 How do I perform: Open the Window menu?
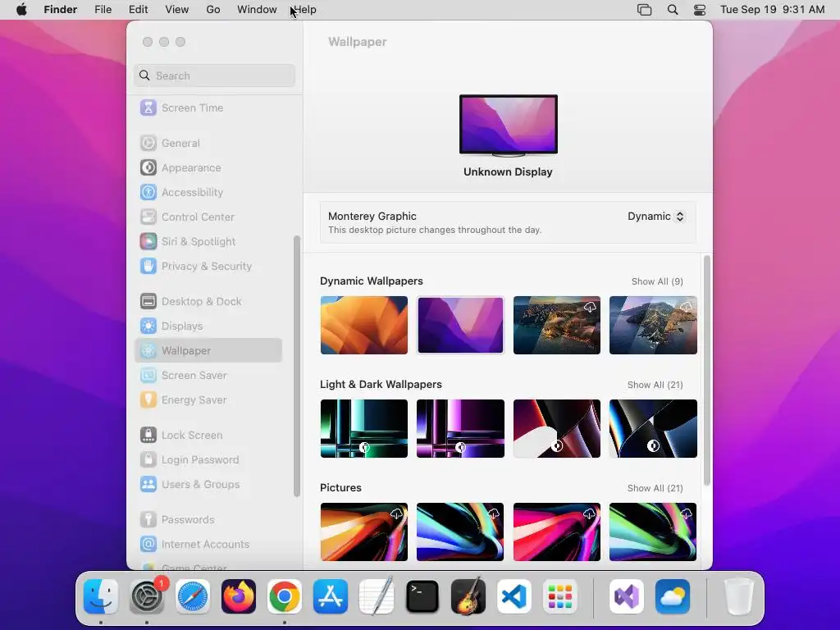tap(257, 10)
